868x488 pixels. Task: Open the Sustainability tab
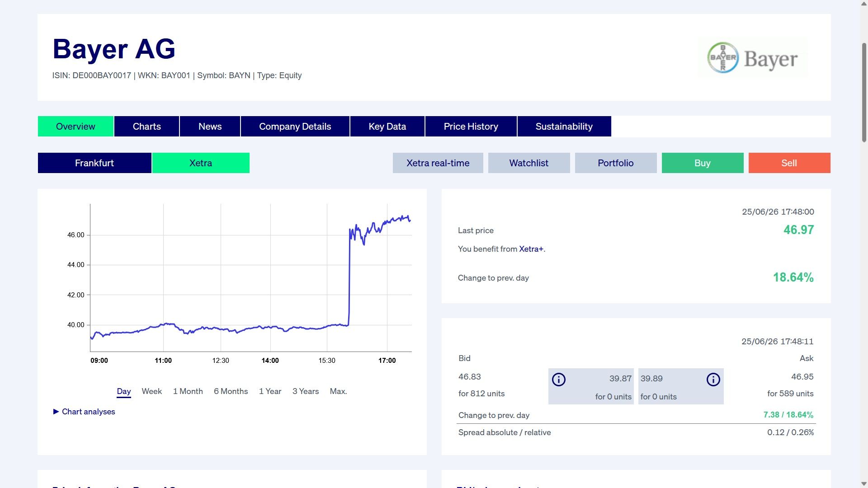(x=564, y=127)
